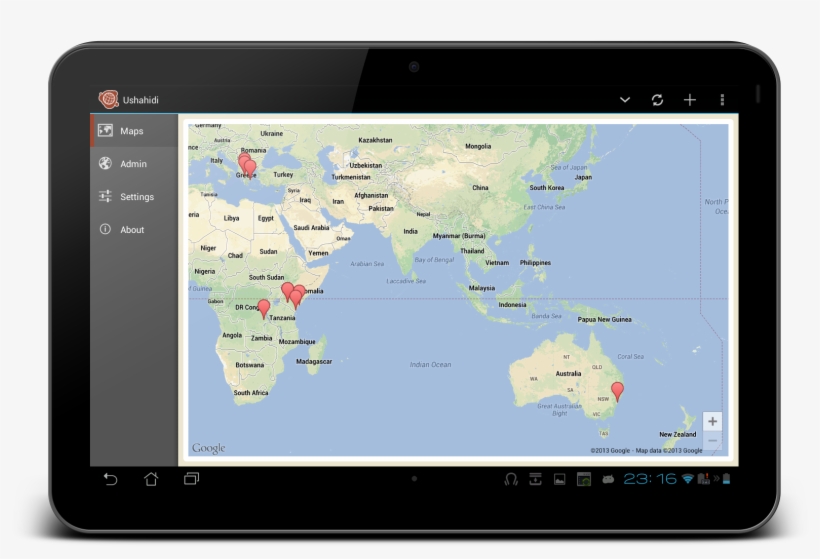The width and height of the screenshot is (820, 559).
Task: Click the India label on the map
Action: (411, 231)
